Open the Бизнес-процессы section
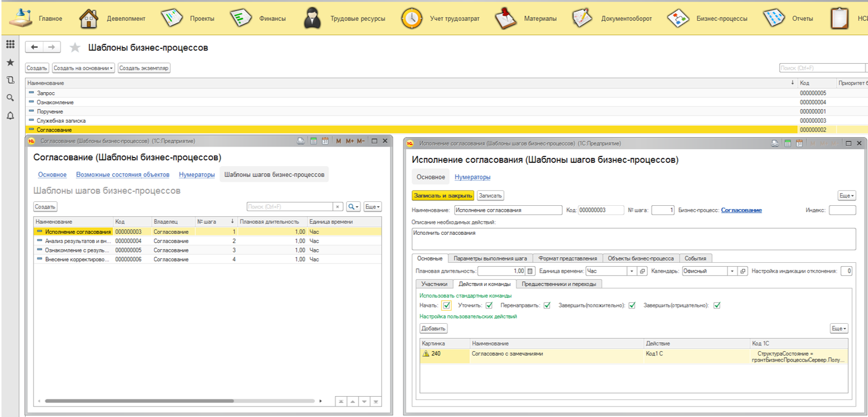The image size is (868, 417). 707,19
